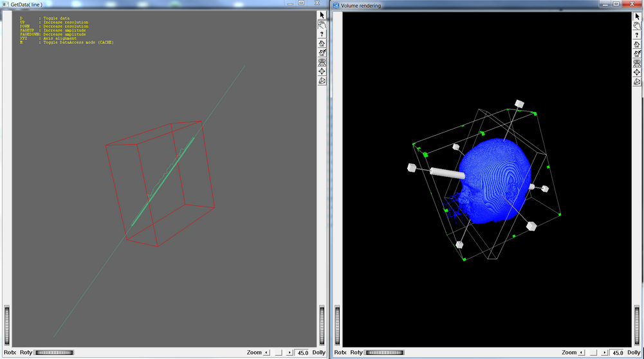The width and height of the screenshot is (644, 359).
Task: Click the 45.0 zoom field in Volume rendering
Action: (x=617, y=353)
